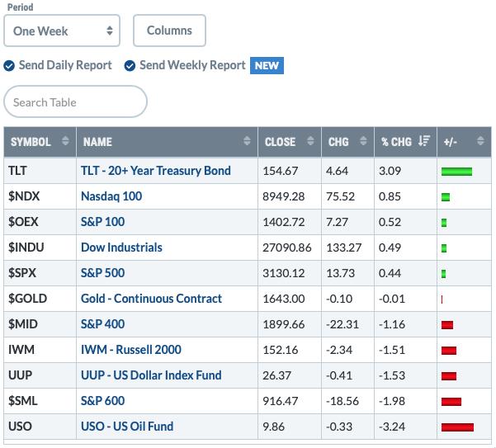Screen dimensions: 496x448
Task: Click the $GOLD symbol cell
Action: (x=40, y=299)
